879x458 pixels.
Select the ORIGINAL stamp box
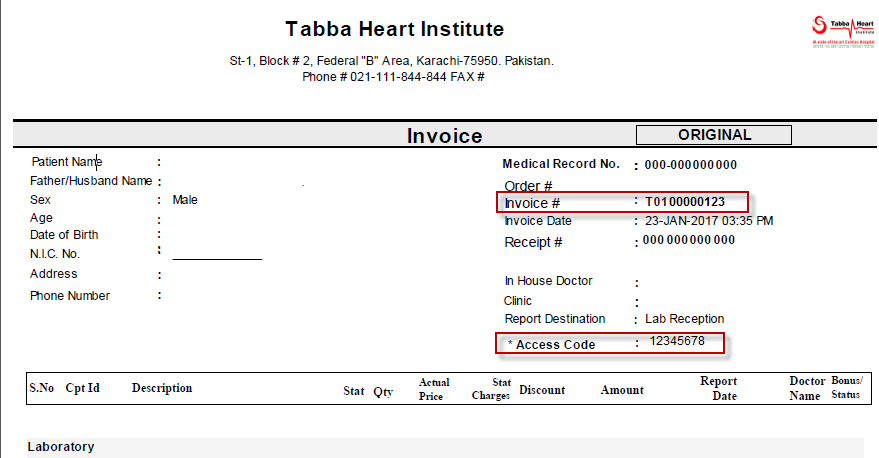pos(714,135)
